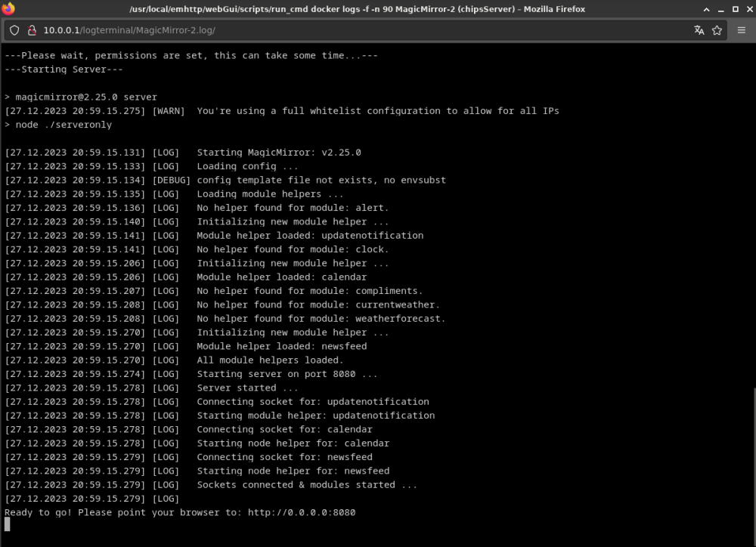Click 'All module helpers loaded.' entry

tap(270, 360)
